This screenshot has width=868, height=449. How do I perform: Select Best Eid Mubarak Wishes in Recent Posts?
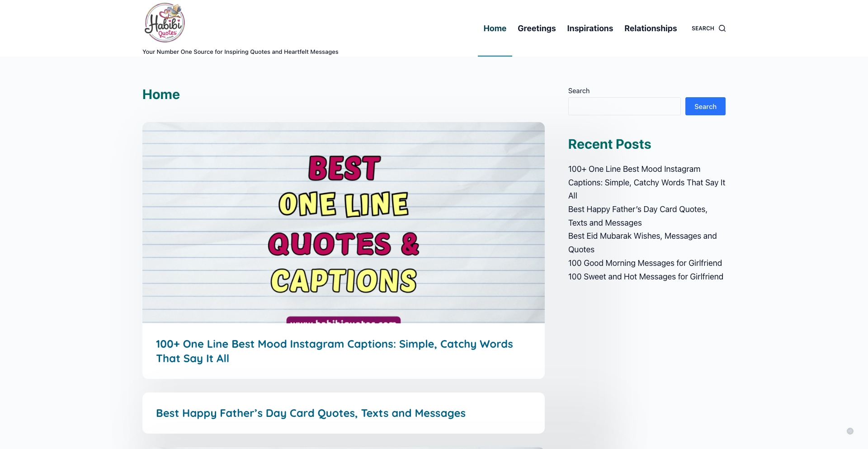tap(642, 242)
